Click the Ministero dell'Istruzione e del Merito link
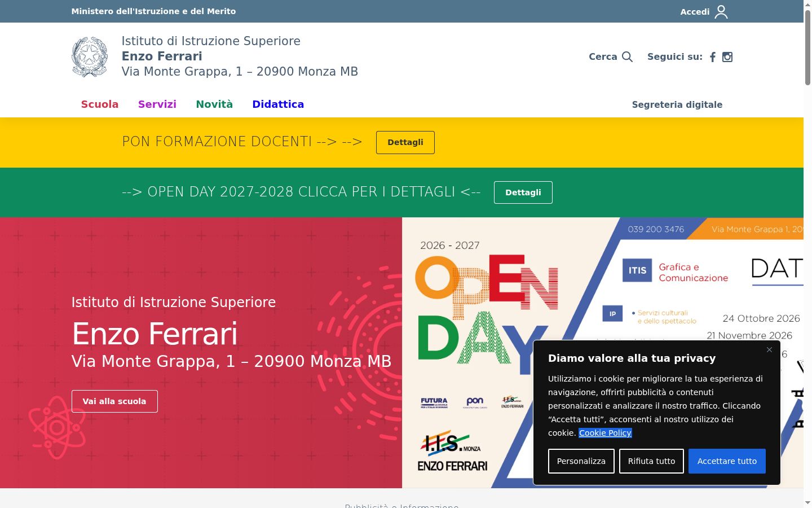The image size is (812, 508). click(153, 11)
